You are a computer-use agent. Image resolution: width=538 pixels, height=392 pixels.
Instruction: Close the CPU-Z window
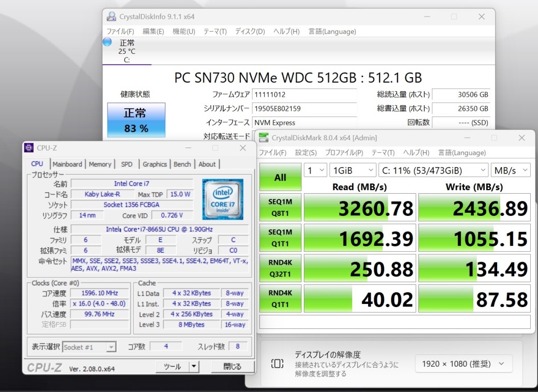click(x=242, y=148)
